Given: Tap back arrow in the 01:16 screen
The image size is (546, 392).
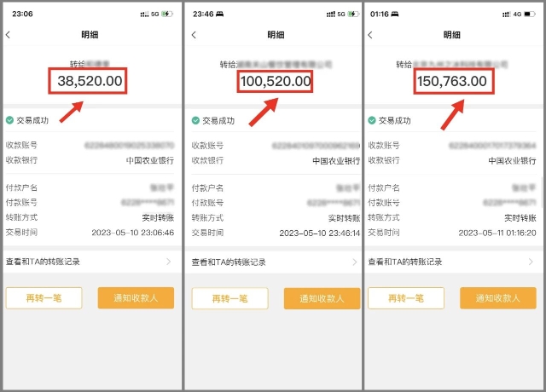Looking at the screenshot, I should pos(370,34).
